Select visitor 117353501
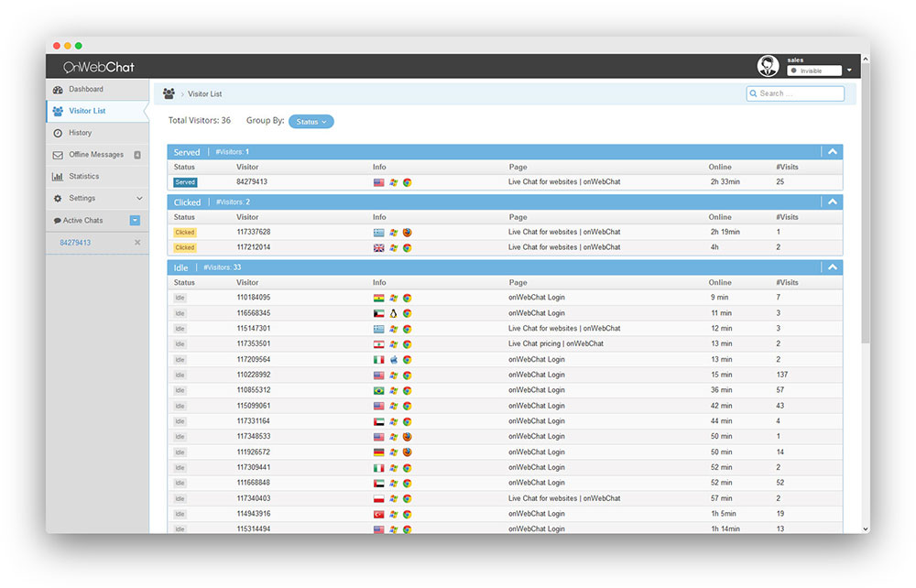 click(254, 344)
